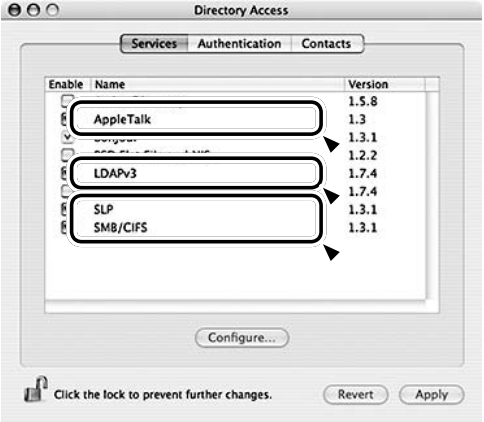Close the Directory Access window
Image resolution: width=484 pixels, height=422 pixels.
[x=14, y=10]
